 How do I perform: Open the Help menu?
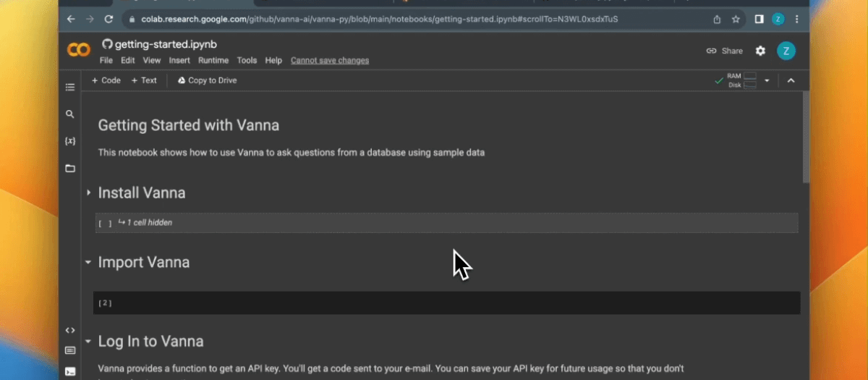[273, 61]
